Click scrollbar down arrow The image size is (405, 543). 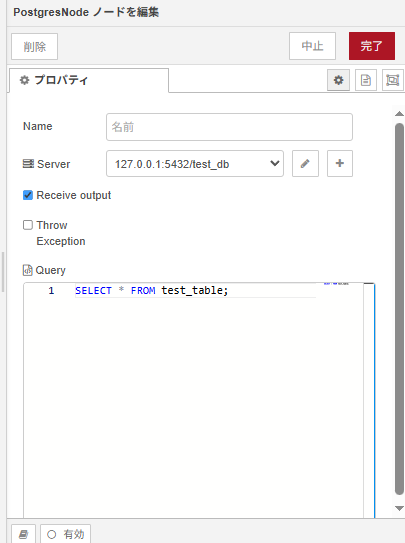(x=399, y=508)
